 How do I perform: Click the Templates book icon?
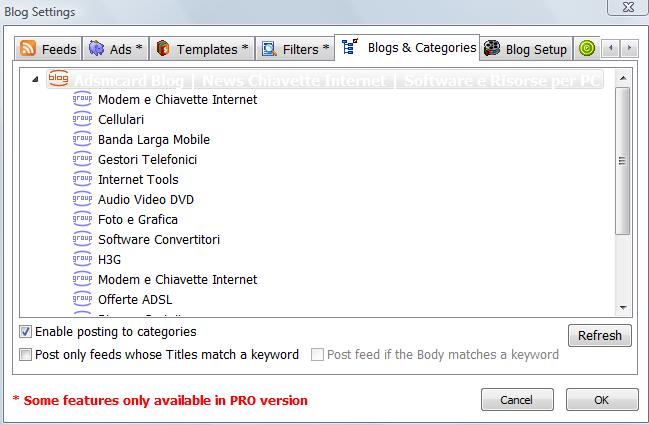click(163, 48)
